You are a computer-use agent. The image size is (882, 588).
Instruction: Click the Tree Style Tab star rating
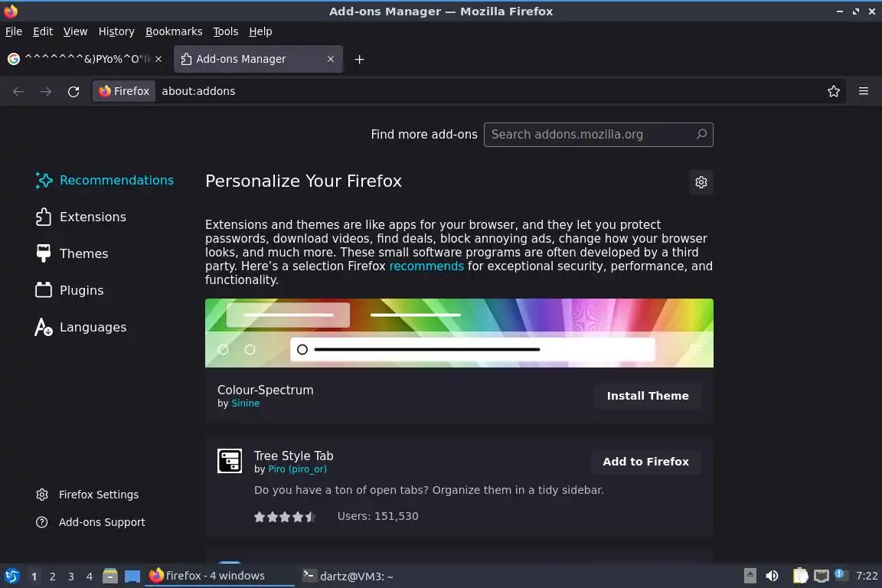tap(285, 517)
